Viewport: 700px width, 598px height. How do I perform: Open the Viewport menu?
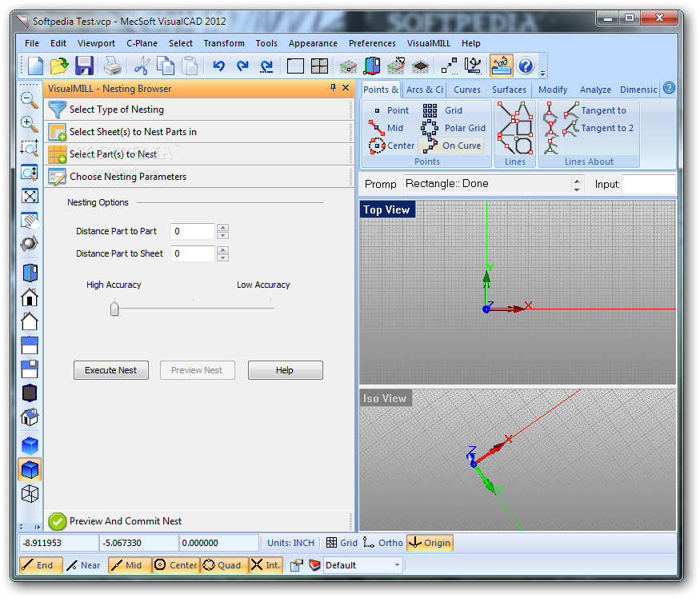tap(96, 43)
